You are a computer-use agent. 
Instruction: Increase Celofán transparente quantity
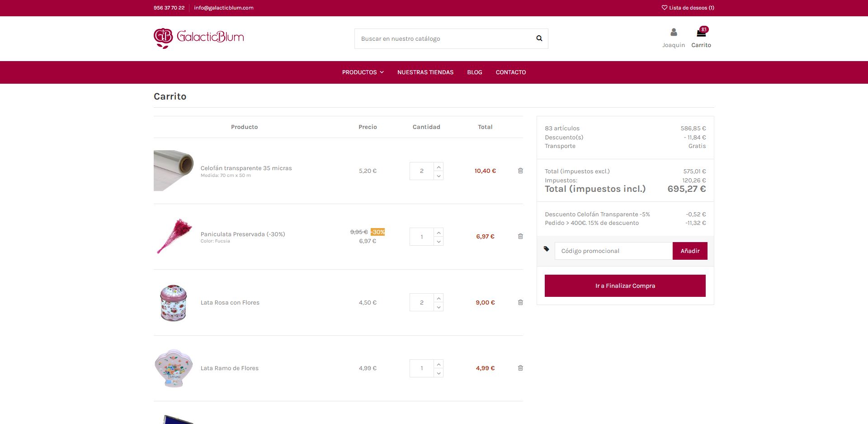pyautogui.click(x=439, y=167)
